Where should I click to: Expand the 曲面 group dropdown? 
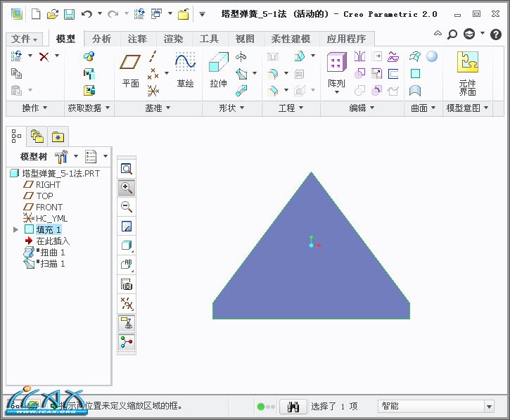pos(423,108)
